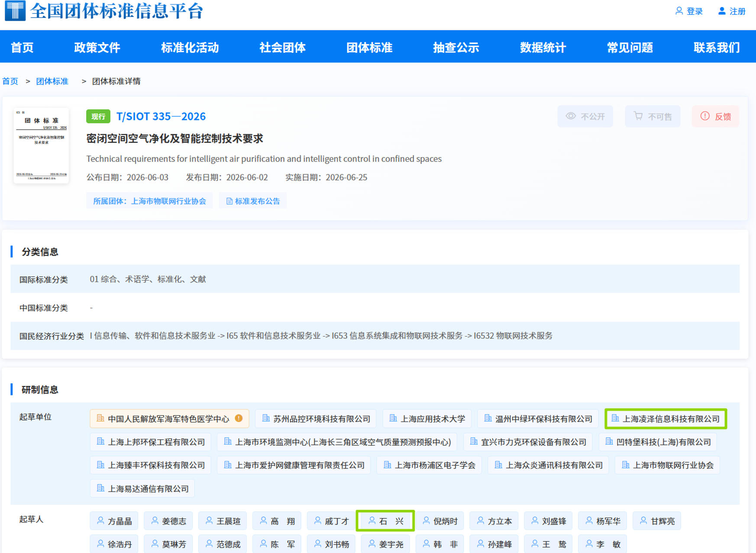
Task: Click building icon of 上海应用技术大学
Action: [393, 418]
